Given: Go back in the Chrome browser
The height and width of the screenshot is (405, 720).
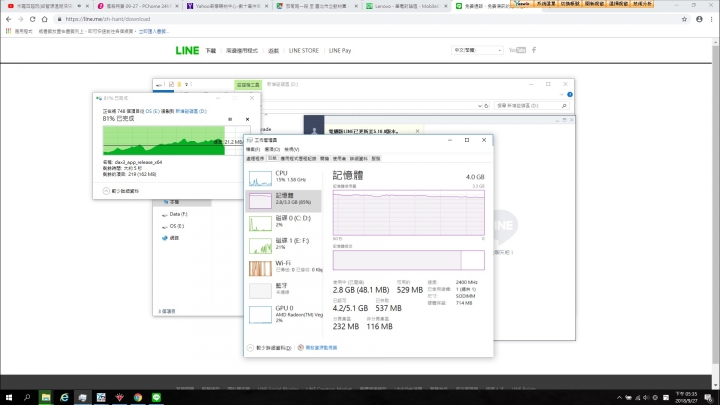Looking at the screenshot, I should [x=9, y=19].
